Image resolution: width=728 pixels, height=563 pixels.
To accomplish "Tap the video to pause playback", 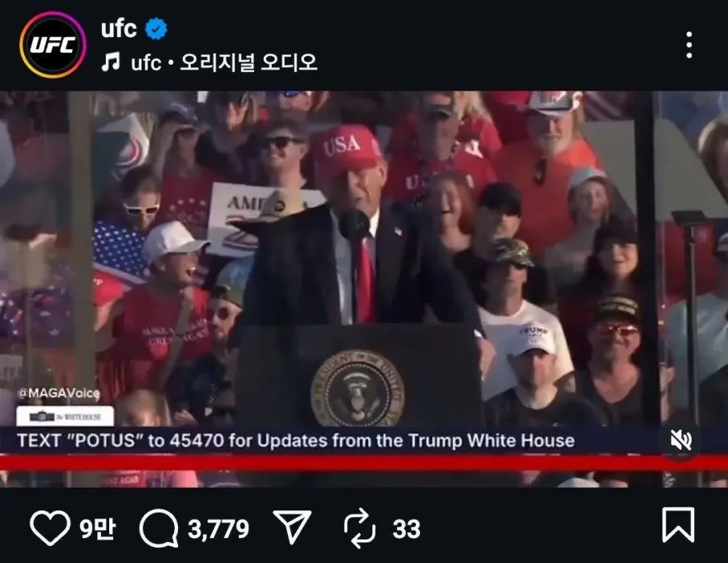I will [x=364, y=289].
